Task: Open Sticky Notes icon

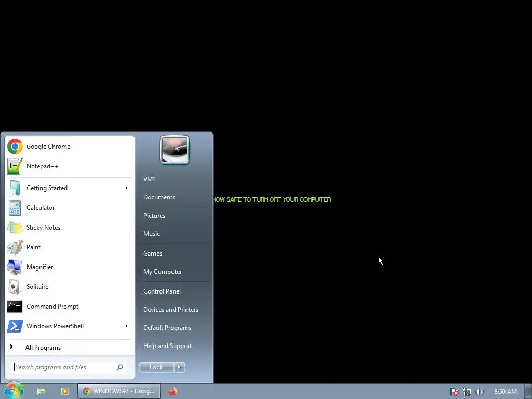Action: [15, 228]
